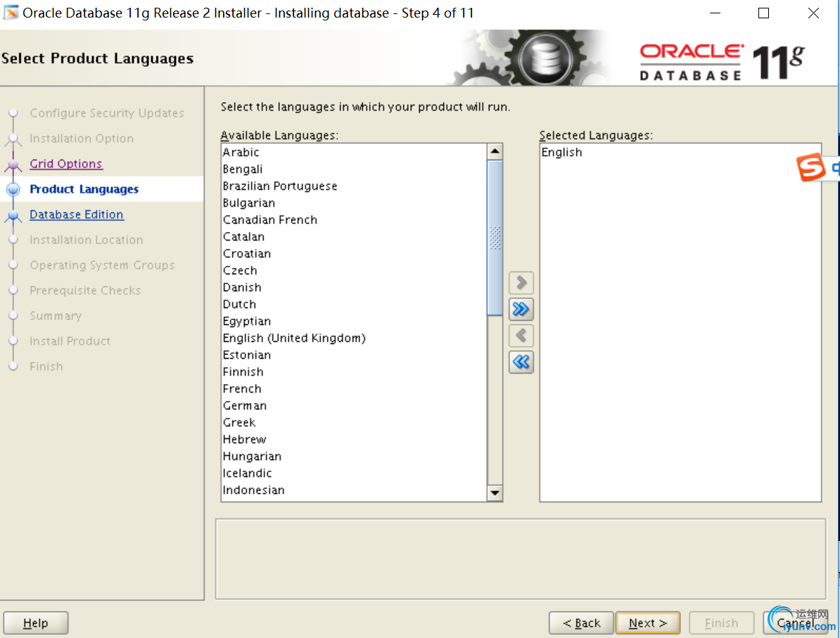The width and height of the screenshot is (840, 638).
Task: Maximize the installer window
Action: coord(763,13)
